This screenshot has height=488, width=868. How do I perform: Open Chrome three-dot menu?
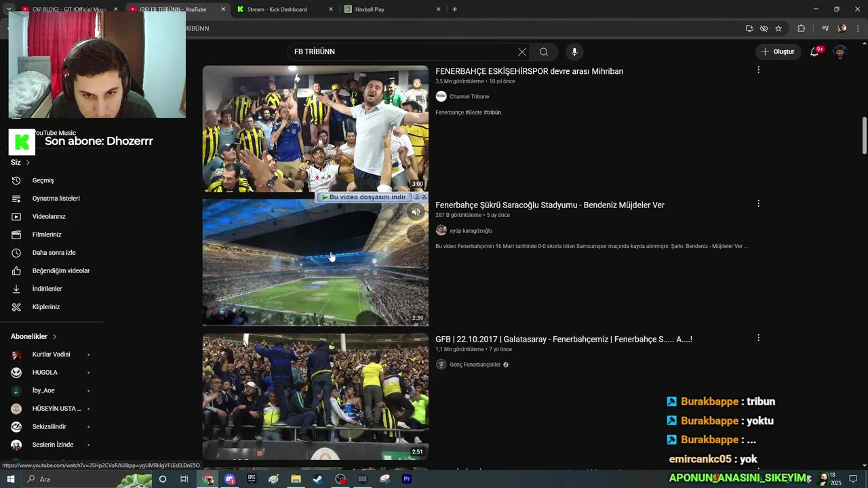858,28
